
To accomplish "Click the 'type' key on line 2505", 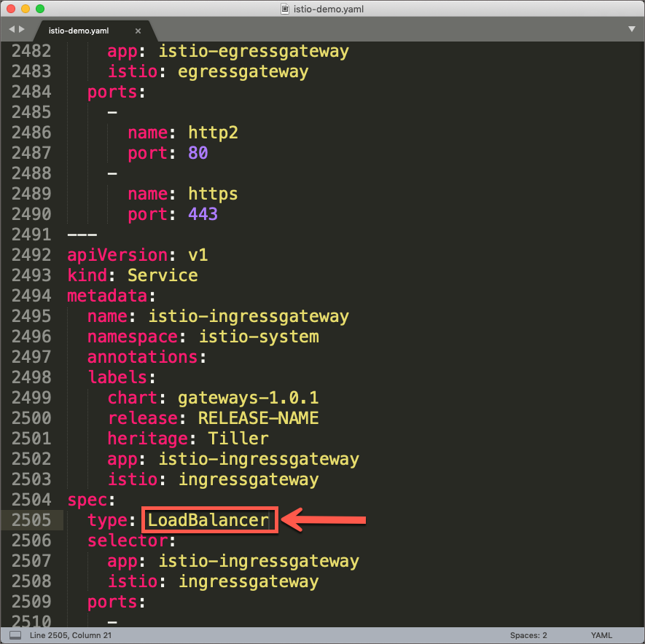I will click(107, 520).
